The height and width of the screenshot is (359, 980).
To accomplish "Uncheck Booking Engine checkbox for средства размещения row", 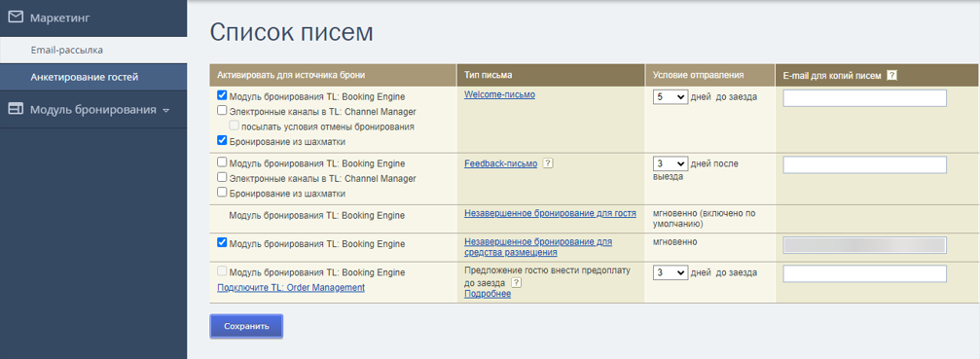I will click(222, 243).
